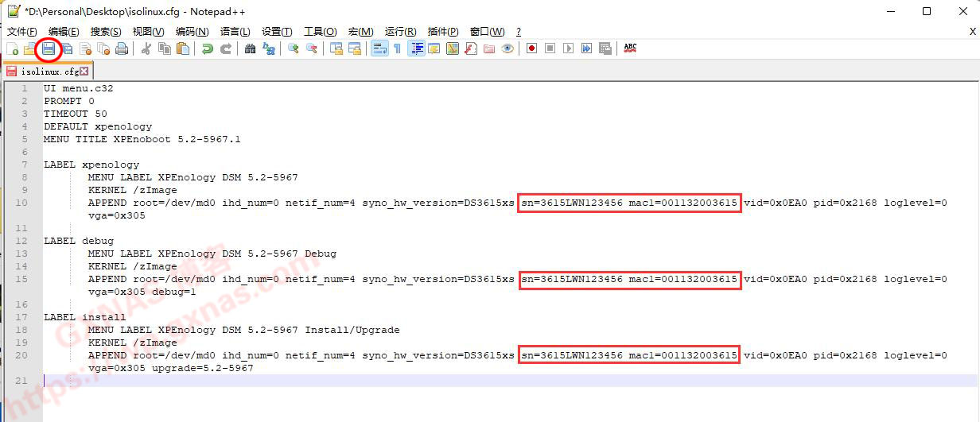Save the file with the floppy disk icon
980x422 pixels.
tap(49, 48)
